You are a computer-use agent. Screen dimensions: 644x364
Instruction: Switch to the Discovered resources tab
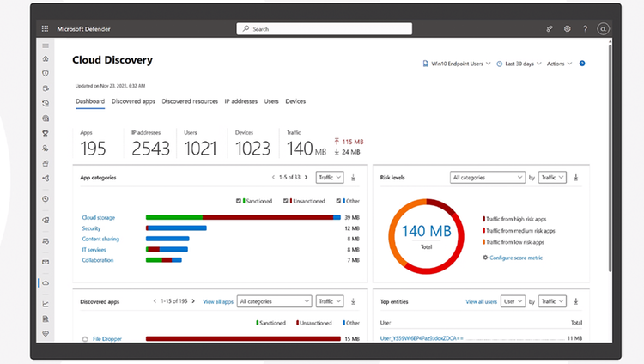190,101
